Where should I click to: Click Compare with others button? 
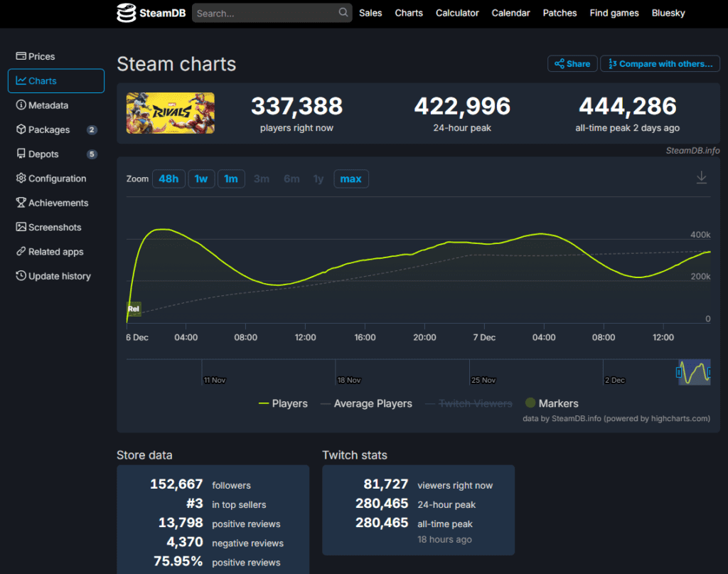(x=660, y=63)
